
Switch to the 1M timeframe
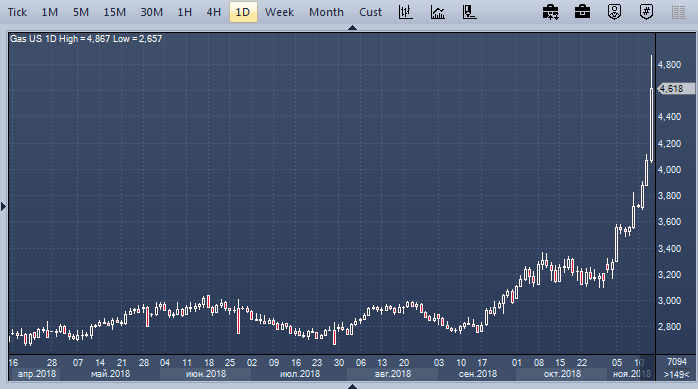click(50, 12)
